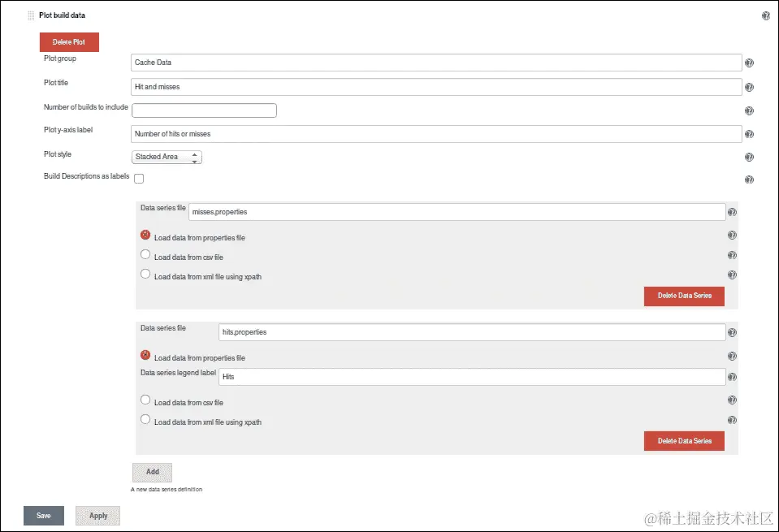779x532 pixels.
Task: Open Plot build data section help icon
Action: point(765,16)
